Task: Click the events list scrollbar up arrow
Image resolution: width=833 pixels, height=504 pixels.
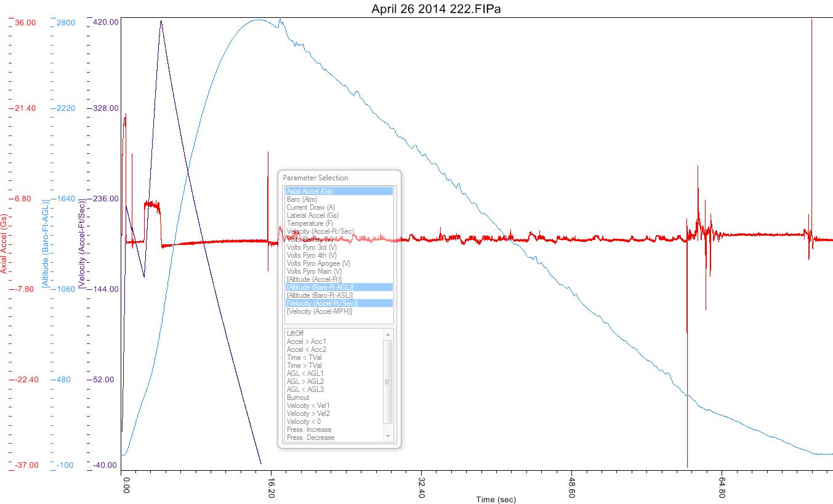Action: (x=388, y=334)
